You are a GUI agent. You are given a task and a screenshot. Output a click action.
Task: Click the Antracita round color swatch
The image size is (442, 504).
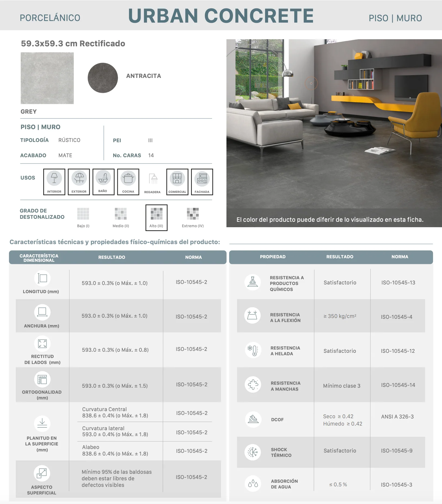click(103, 78)
